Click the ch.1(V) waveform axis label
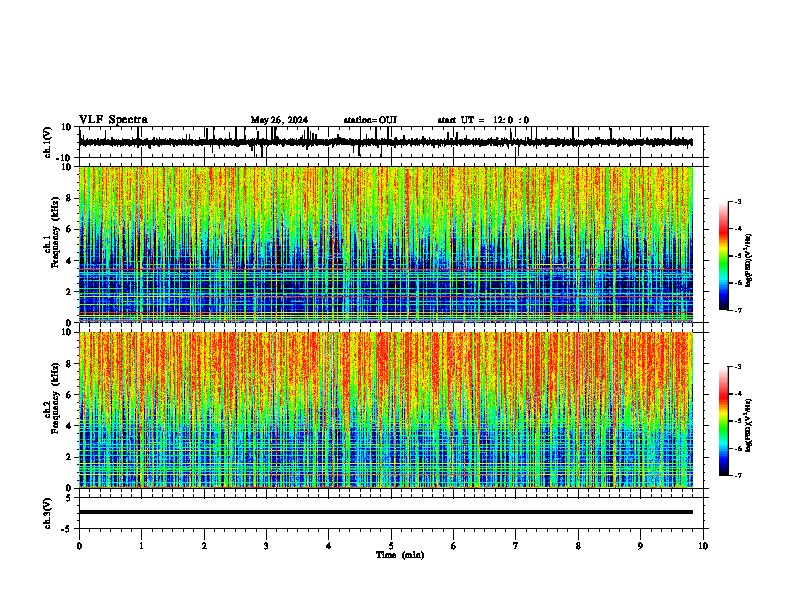792x612 pixels. (48, 142)
